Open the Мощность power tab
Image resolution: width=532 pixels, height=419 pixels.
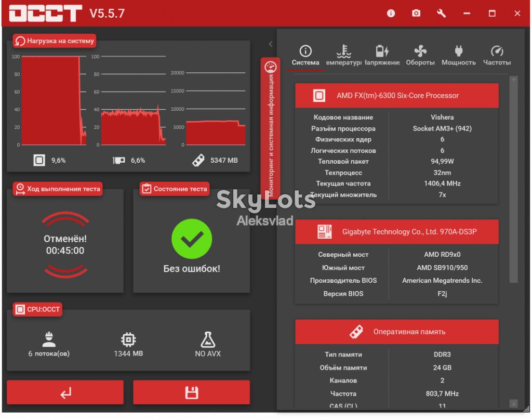(458, 56)
